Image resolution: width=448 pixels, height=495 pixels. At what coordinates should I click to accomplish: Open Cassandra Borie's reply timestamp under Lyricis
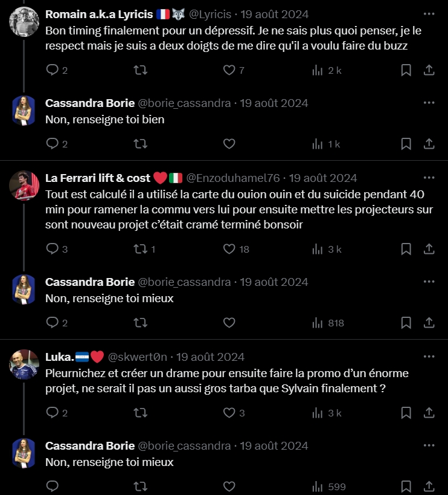point(274,103)
